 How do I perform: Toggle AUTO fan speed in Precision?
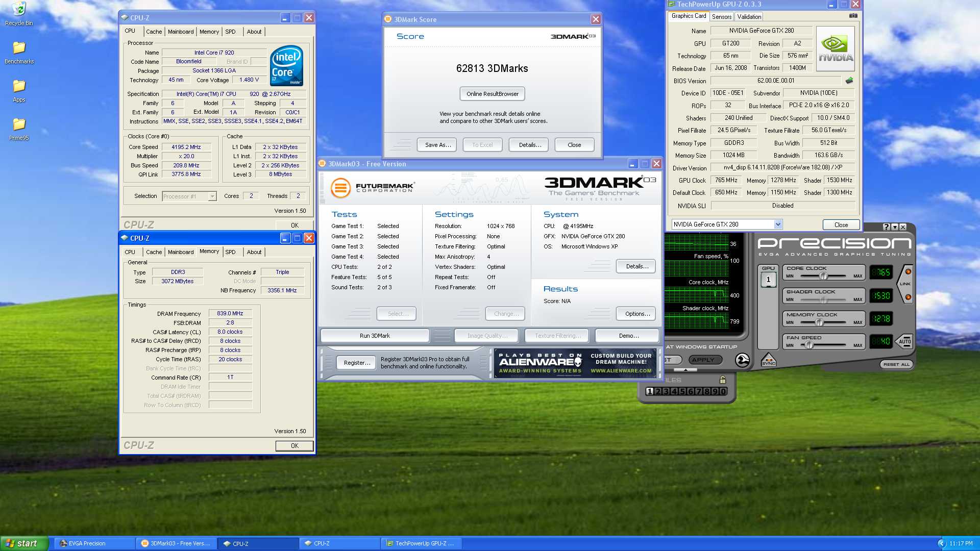[x=905, y=341]
